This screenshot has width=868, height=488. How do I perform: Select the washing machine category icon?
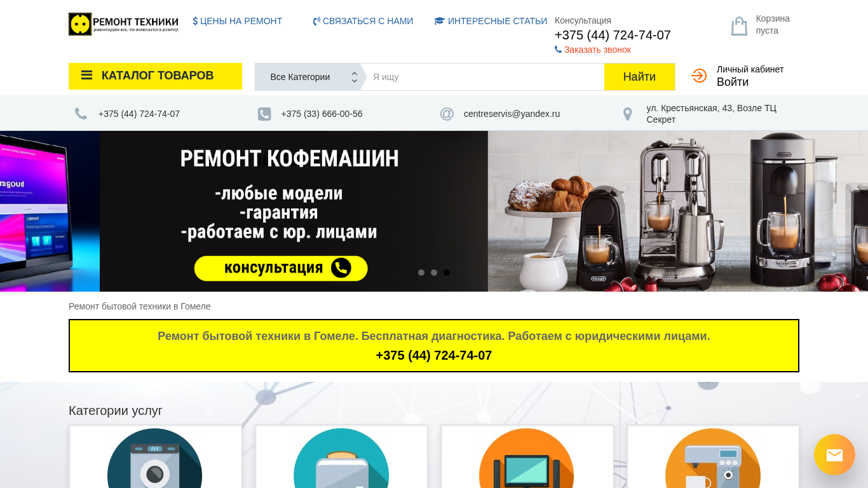pyautogui.click(x=155, y=459)
